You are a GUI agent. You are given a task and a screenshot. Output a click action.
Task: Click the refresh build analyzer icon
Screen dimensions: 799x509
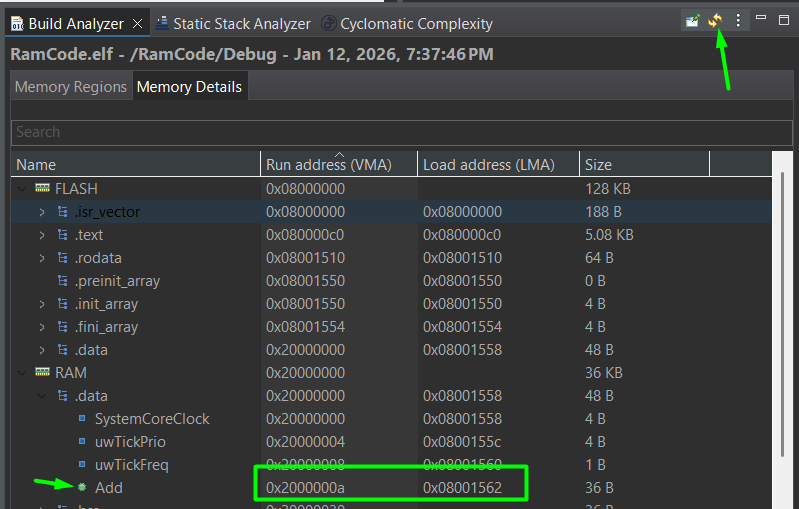coord(715,20)
